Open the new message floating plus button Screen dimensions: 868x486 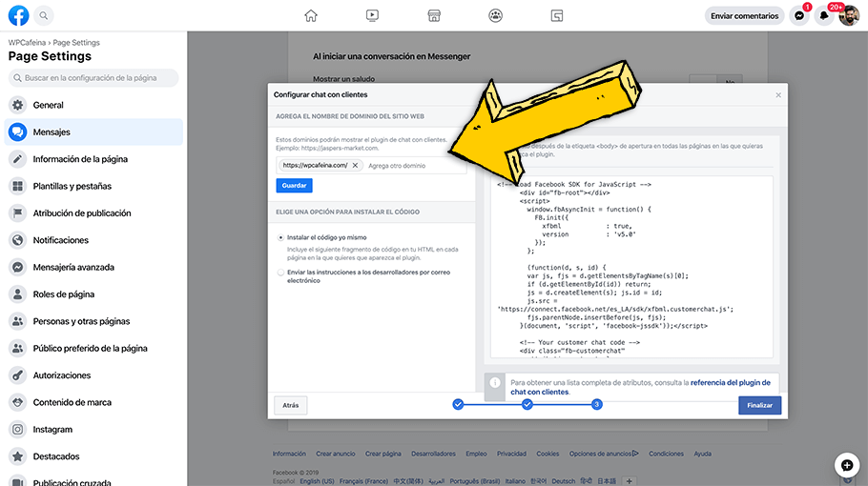click(x=847, y=466)
